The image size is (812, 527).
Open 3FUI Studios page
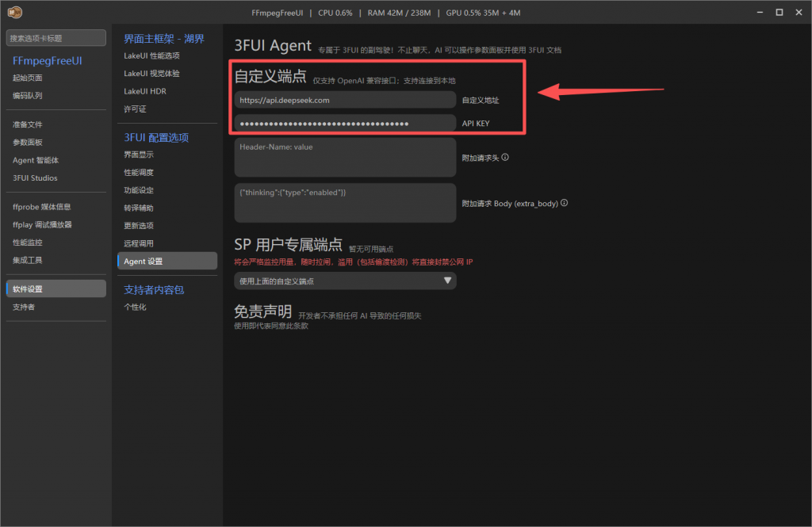[35, 178]
